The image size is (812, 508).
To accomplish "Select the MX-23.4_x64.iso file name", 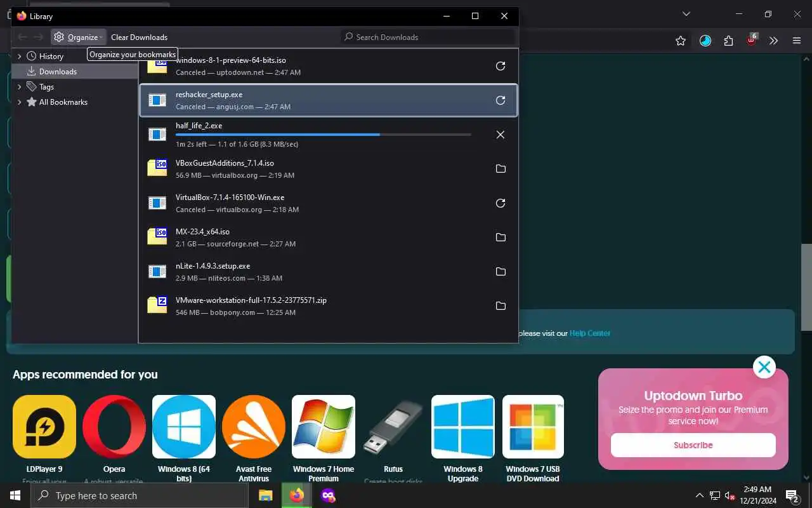I will pos(202,232).
